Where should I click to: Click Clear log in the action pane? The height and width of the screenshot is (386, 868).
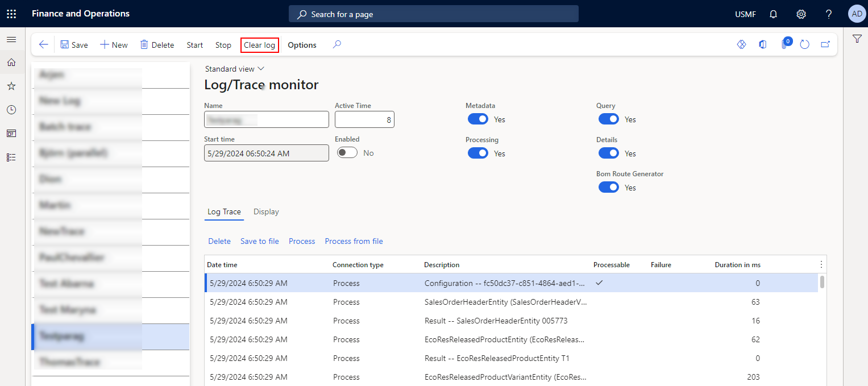260,45
